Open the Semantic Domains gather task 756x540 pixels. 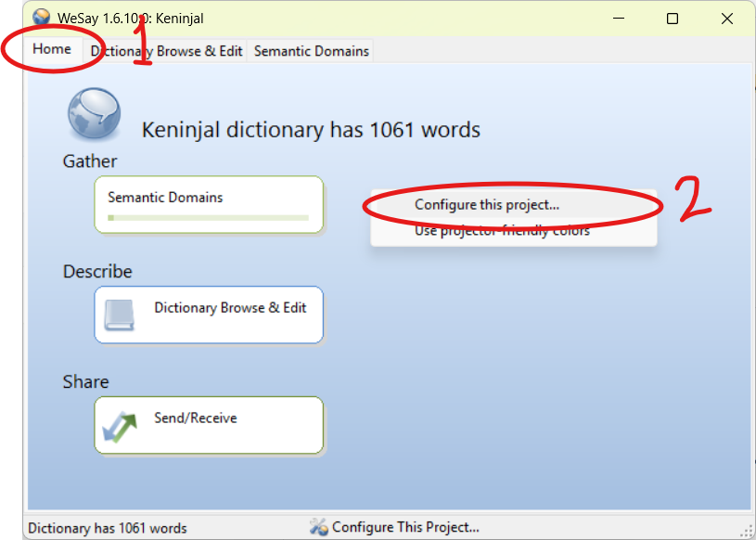point(165,198)
